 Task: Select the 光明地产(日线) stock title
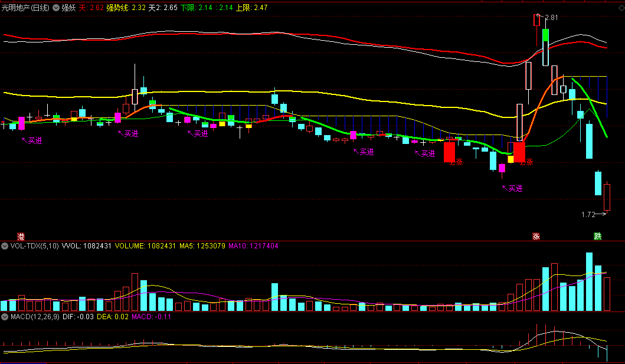click(x=25, y=8)
